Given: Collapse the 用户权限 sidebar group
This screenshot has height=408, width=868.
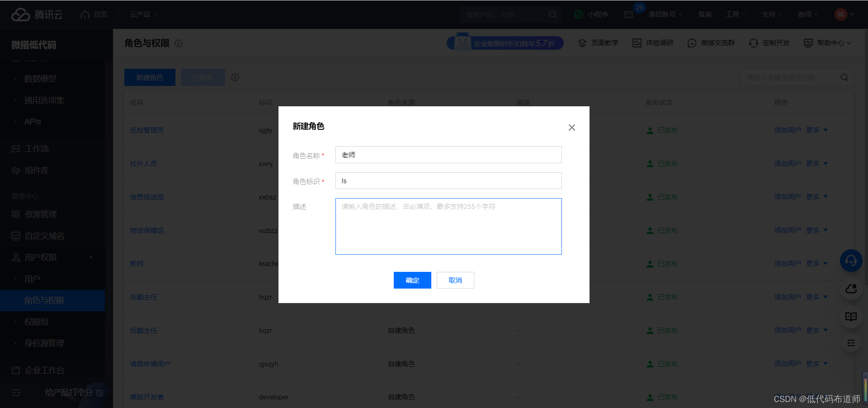Looking at the screenshot, I should (52, 257).
